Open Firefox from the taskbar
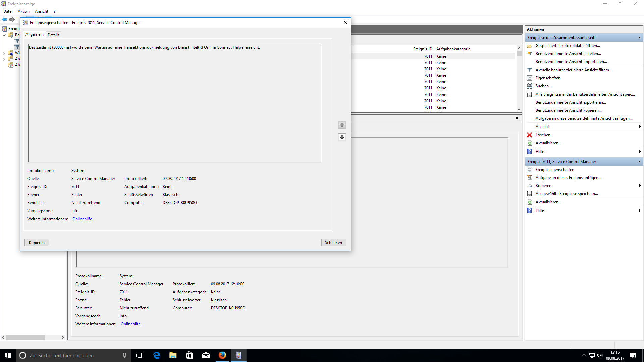 tap(222, 355)
